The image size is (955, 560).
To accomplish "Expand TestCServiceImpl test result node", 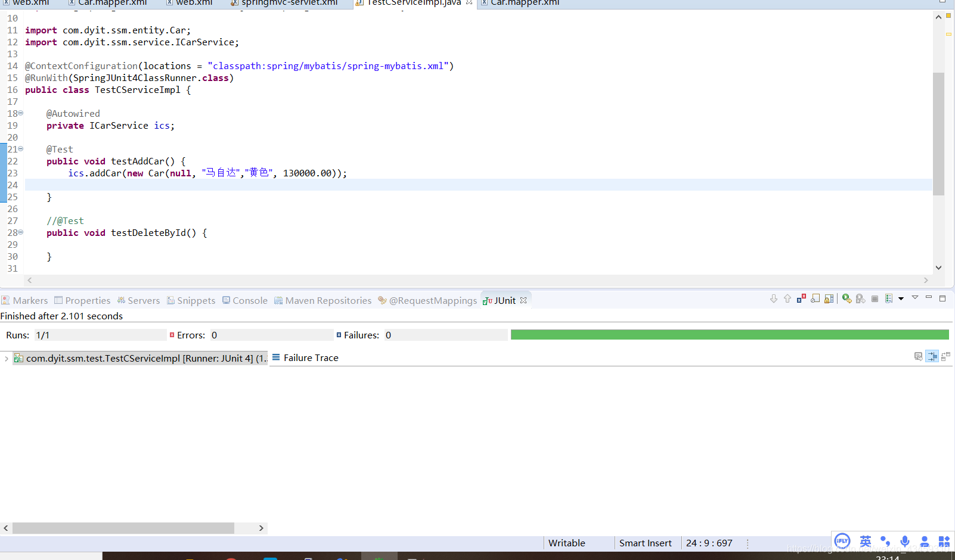I will coord(6,359).
